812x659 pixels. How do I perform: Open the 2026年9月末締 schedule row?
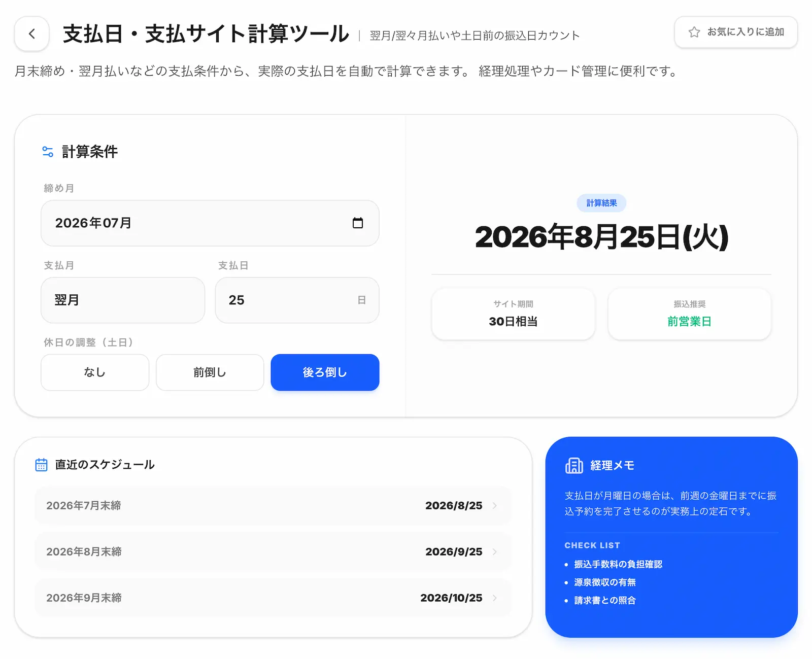273,598
